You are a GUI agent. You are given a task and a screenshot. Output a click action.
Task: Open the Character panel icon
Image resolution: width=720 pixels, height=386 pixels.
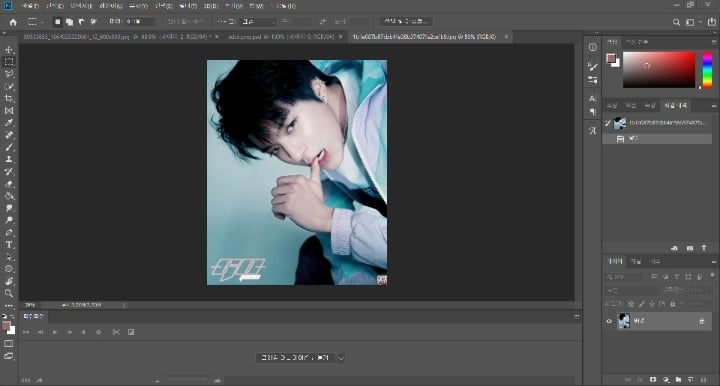pos(592,98)
